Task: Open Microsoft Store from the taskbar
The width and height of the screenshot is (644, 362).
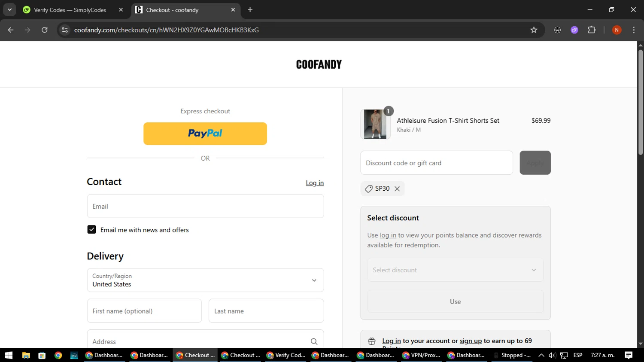Action: (42, 355)
